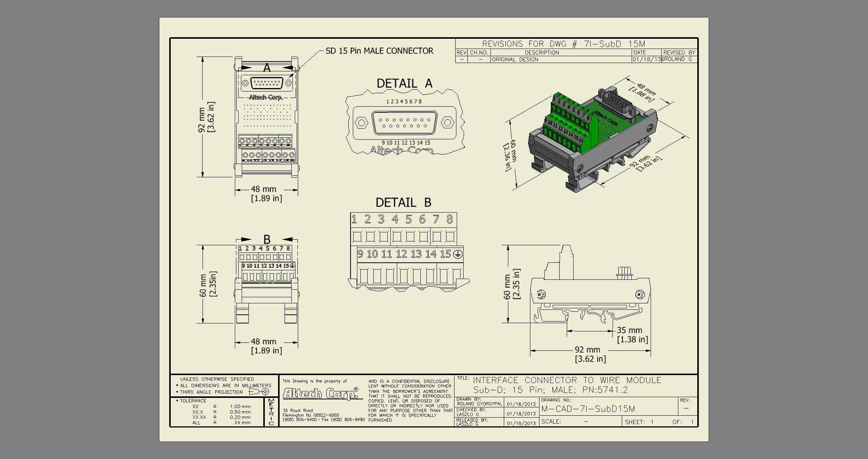Click '48 mm [1.89 in]' under the top view
This screenshot has width=868, height=459.
[266, 194]
